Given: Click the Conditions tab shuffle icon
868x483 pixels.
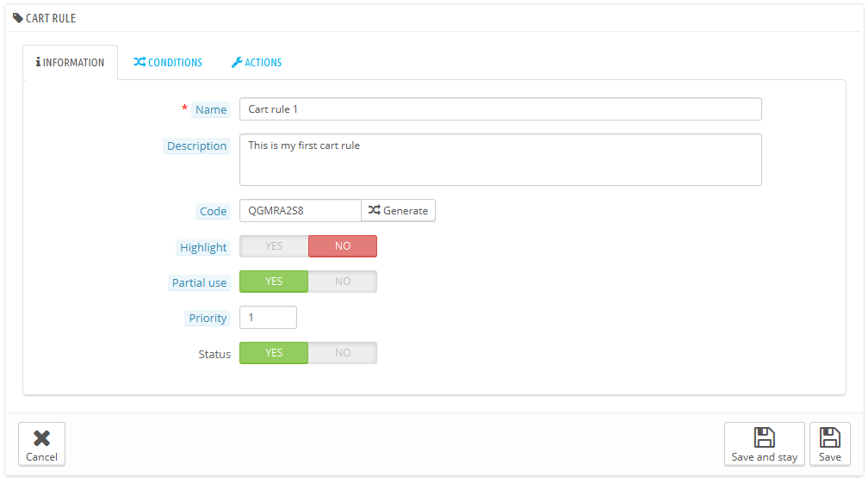Looking at the screenshot, I should click(139, 62).
